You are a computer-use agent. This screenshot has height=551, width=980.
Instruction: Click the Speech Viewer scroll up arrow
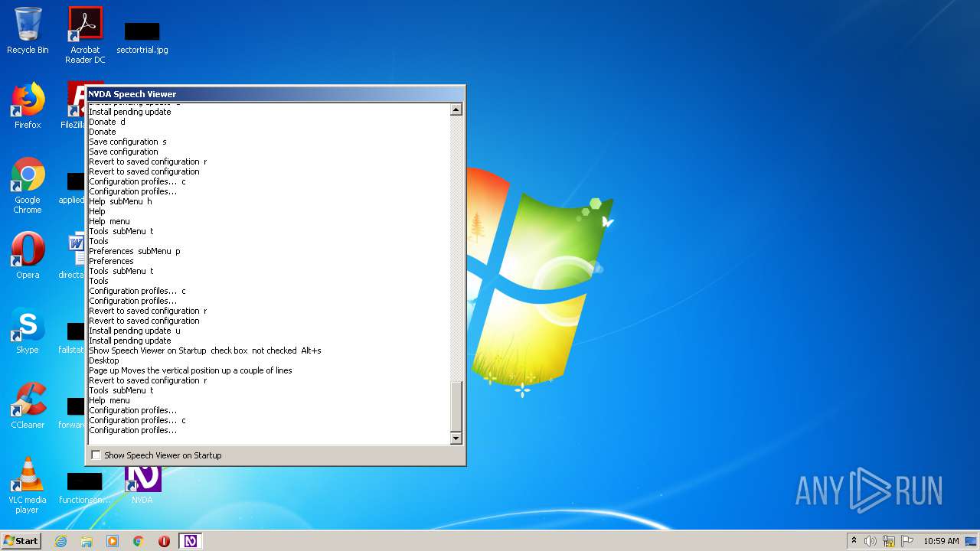[456, 109]
